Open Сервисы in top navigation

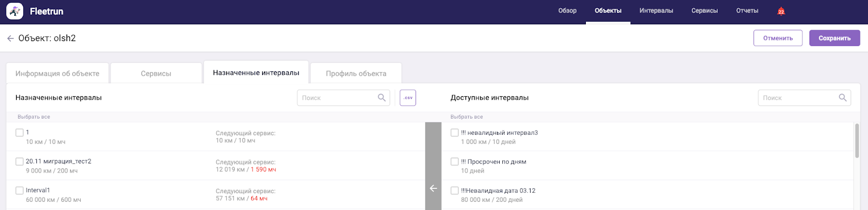point(705,11)
